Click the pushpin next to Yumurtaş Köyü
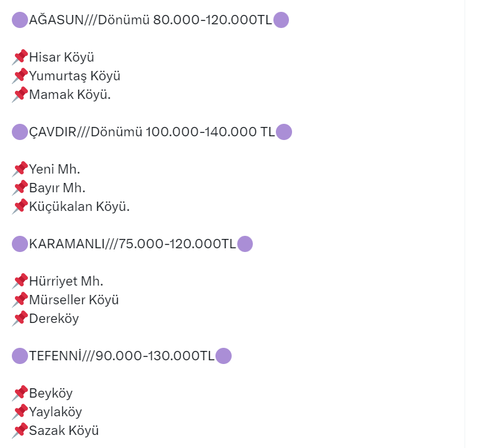This screenshot has height=448, width=477. [x=20, y=76]
